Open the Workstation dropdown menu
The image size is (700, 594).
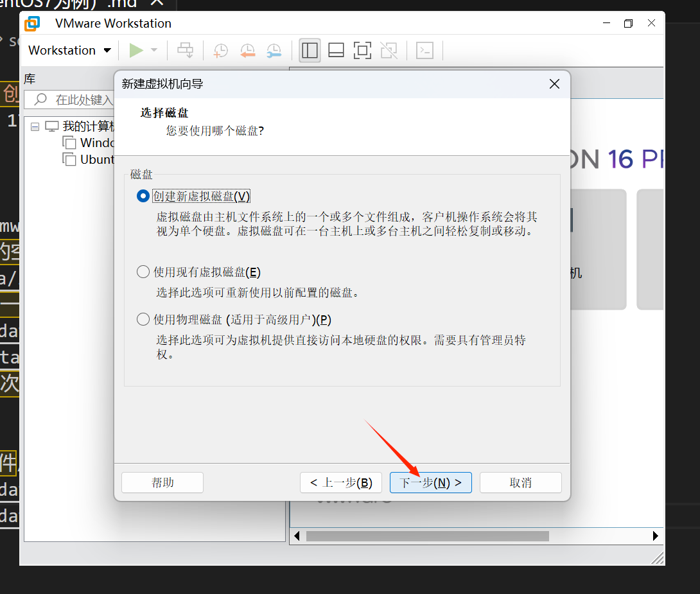tap(69, 51)
